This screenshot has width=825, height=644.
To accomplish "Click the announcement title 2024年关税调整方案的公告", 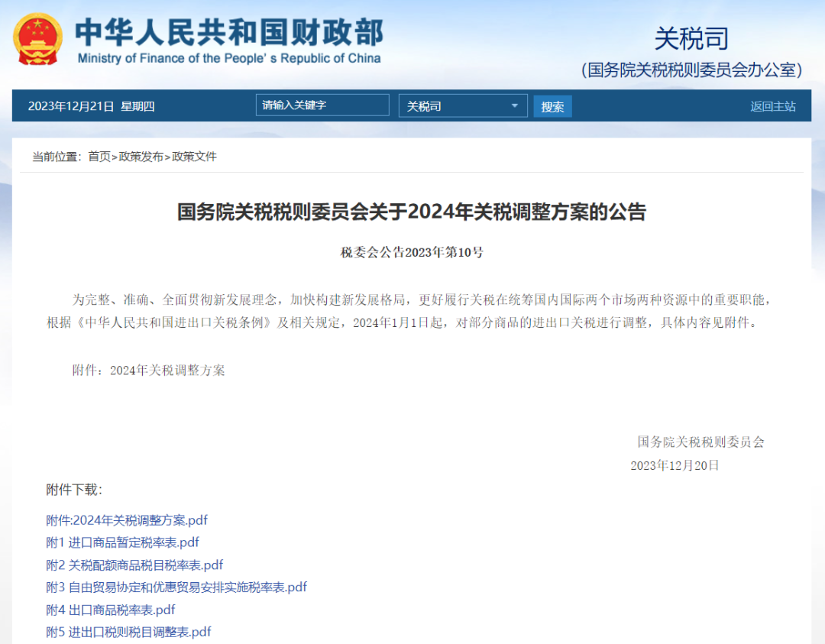I will 412,212.
